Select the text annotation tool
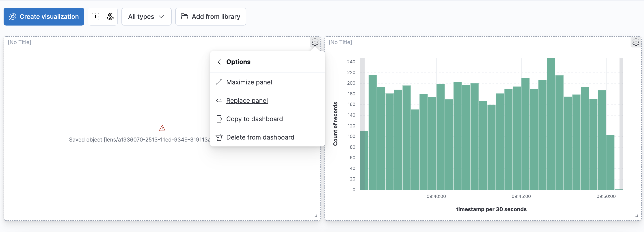Screen dimensions: 644x232 [95, 17]
